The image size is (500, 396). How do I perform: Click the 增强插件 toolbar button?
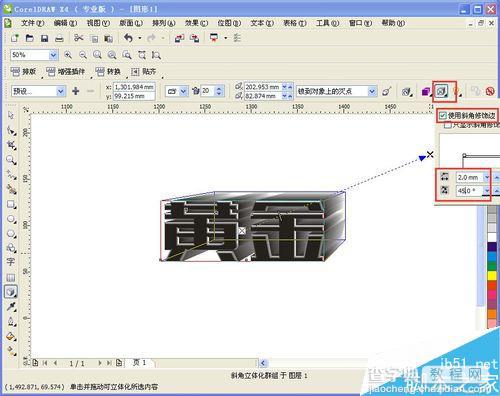66,71
